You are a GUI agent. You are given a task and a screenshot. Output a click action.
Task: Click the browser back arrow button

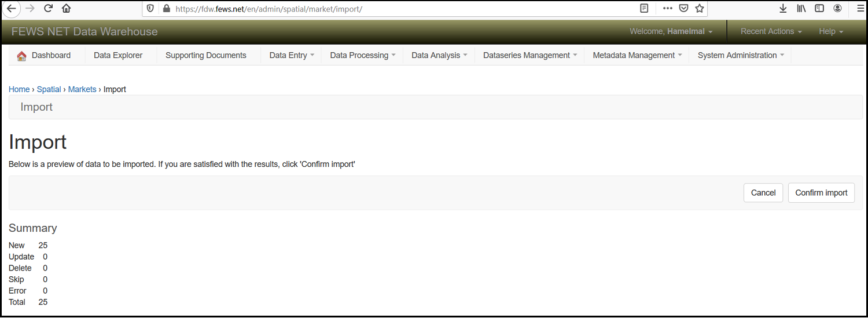(x=11, y=9)
